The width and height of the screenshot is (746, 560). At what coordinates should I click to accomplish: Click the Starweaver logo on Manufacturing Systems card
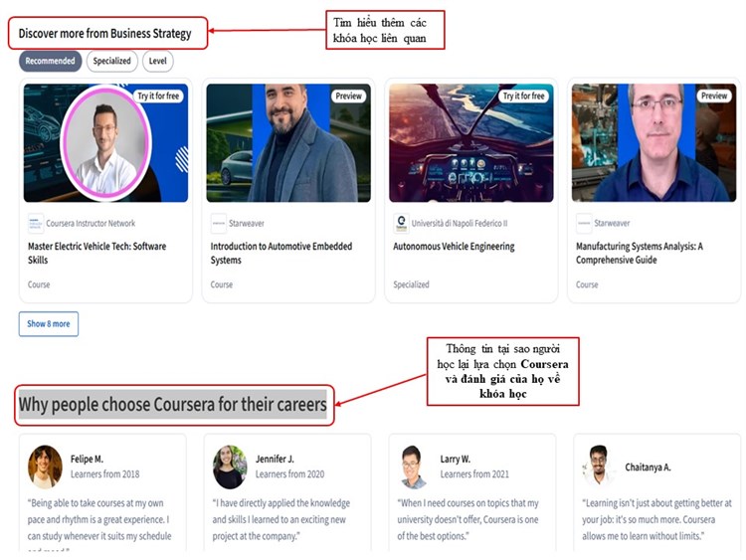(584, 223)
